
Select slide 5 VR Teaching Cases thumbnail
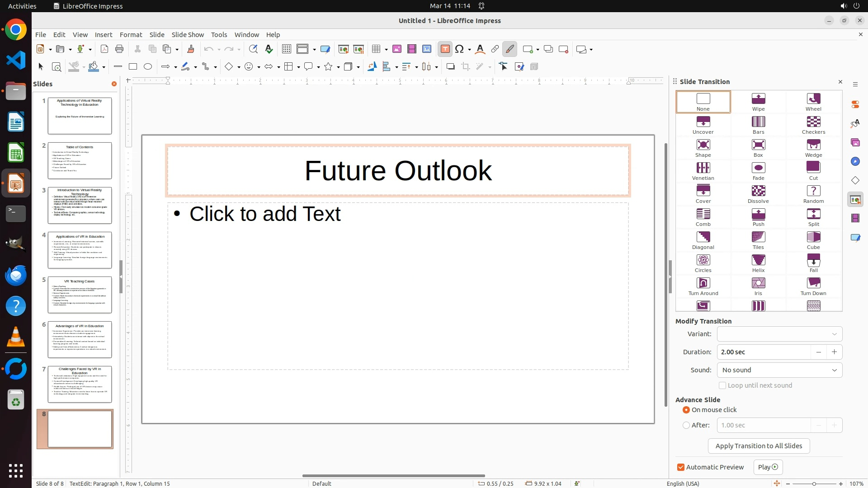pos(80,295)
